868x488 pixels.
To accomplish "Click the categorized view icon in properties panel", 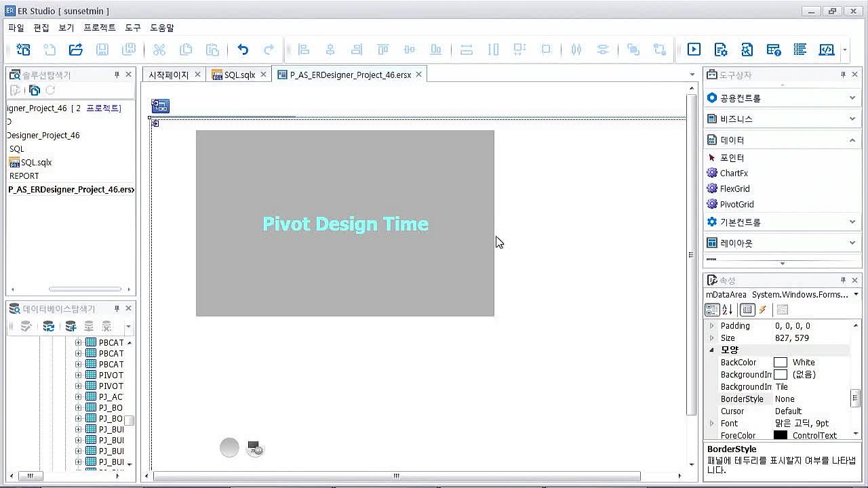I will [712, 310].
